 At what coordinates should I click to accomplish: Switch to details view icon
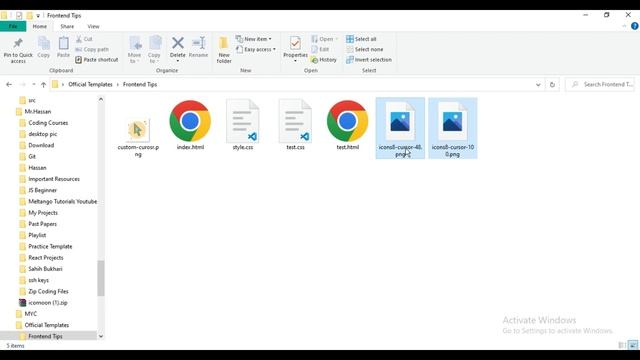pos(622,345)
